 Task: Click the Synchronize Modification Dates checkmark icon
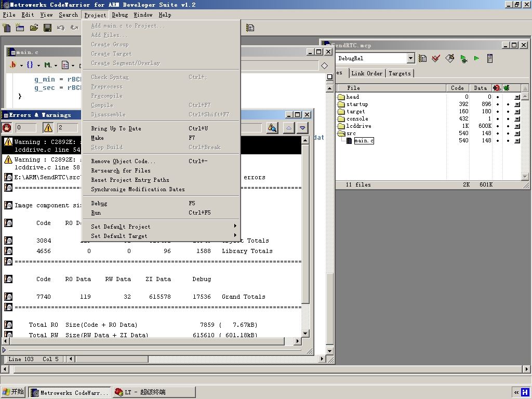(x=436, y=59)
